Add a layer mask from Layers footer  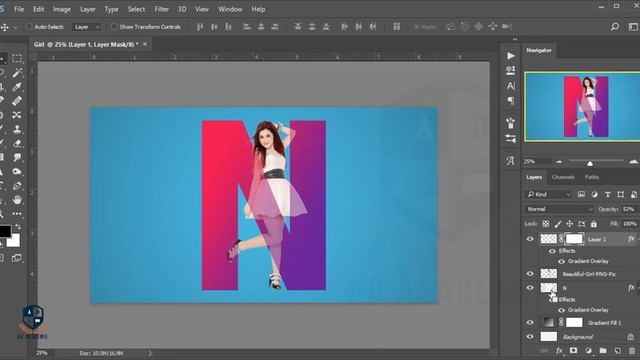click(x=573, y=351)
